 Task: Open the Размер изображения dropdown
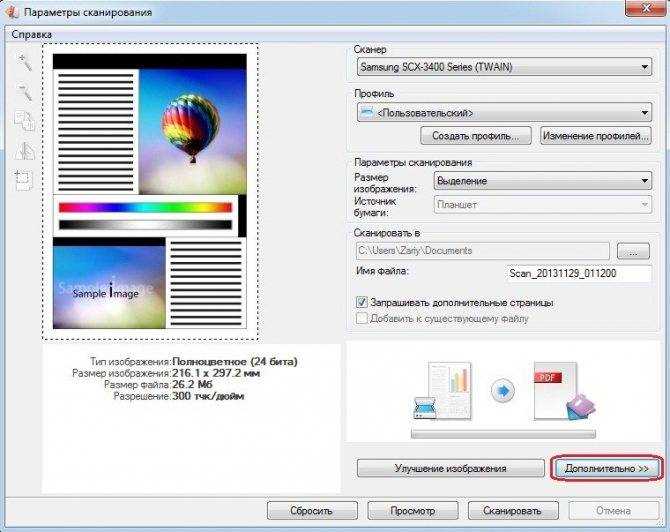click(x=543, y=181)
